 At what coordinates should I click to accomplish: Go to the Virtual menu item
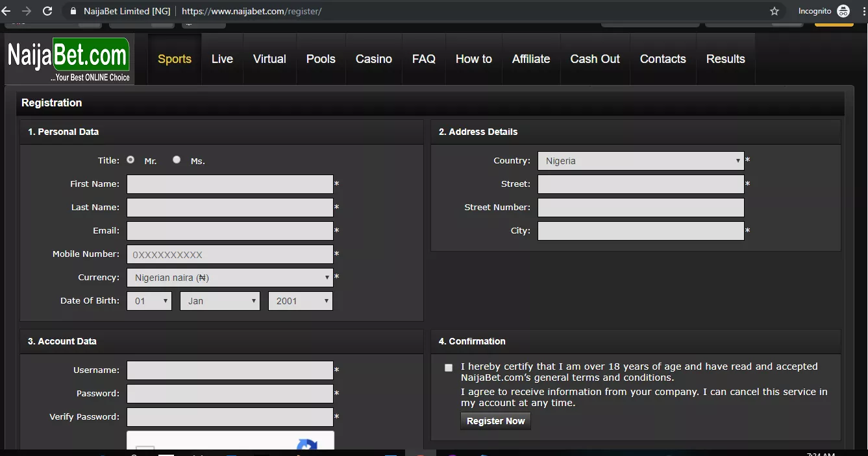click(269, 59)
